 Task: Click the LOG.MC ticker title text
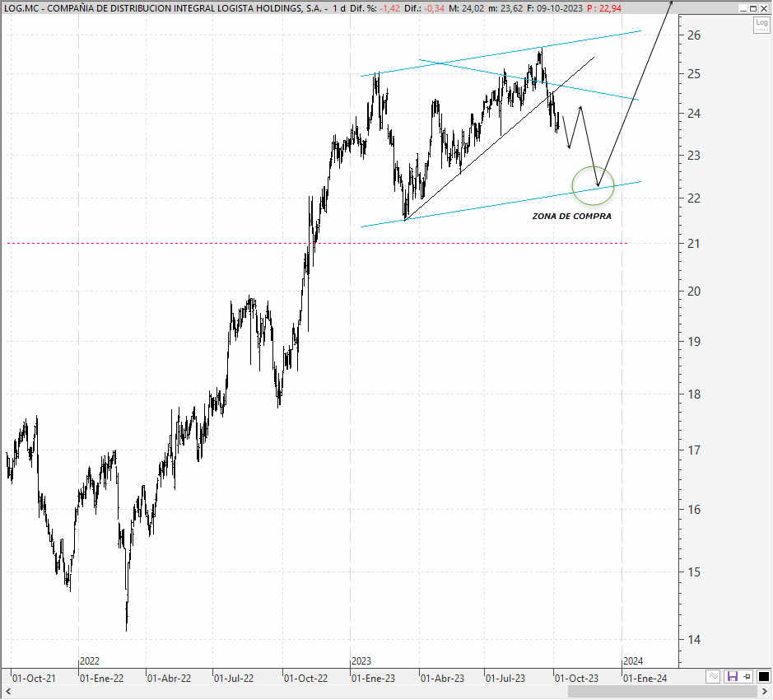[21, 8]
